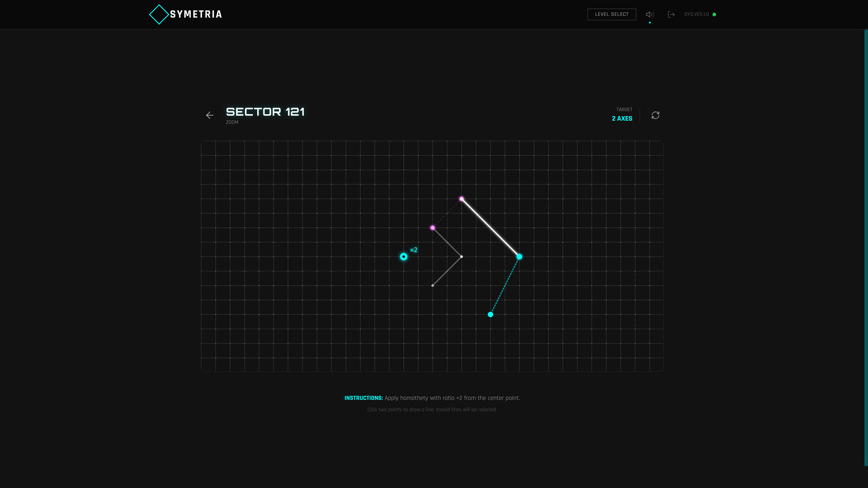Click the SYMETRIA diamond logo icon
The image size is (868, 488).
[159, 14]
